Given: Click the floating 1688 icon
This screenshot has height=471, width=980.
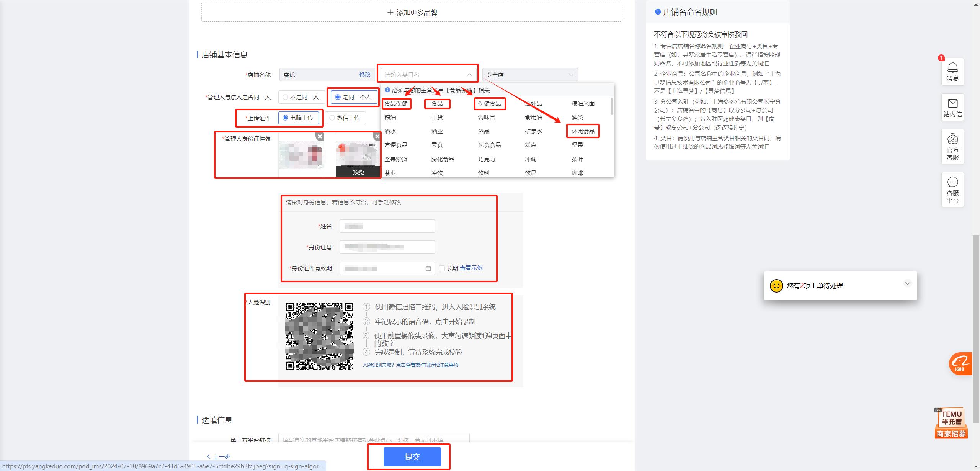Looking at the screenshot, I should (960, 364).
